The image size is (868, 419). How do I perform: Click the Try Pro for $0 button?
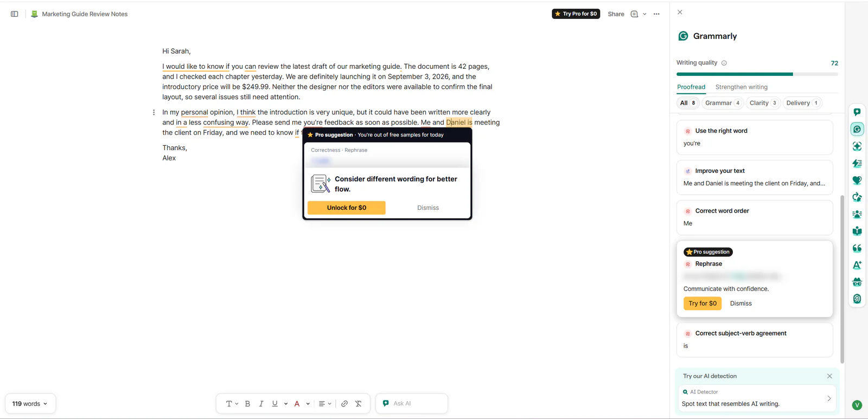pos(576,14)
